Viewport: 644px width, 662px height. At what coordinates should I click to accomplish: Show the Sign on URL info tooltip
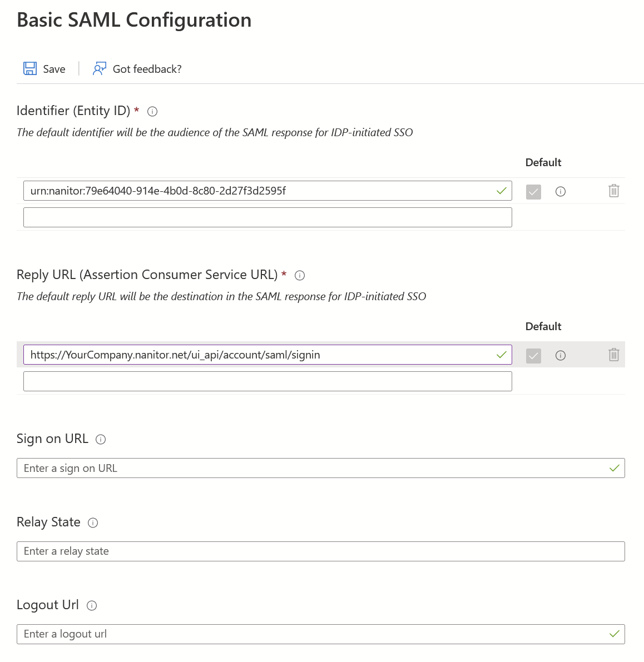[101, 439]
